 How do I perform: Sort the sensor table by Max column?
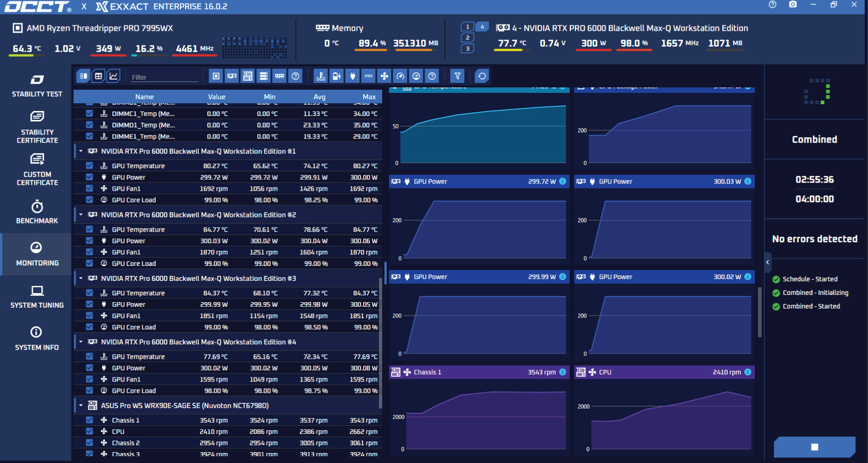tap(369, 96)
